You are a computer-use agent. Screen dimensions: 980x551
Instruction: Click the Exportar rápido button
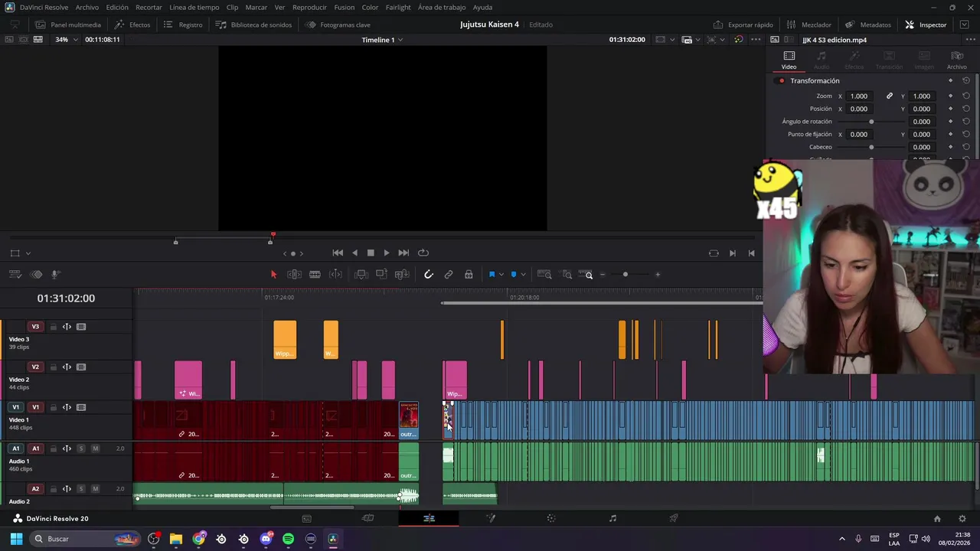click(743, 24)
